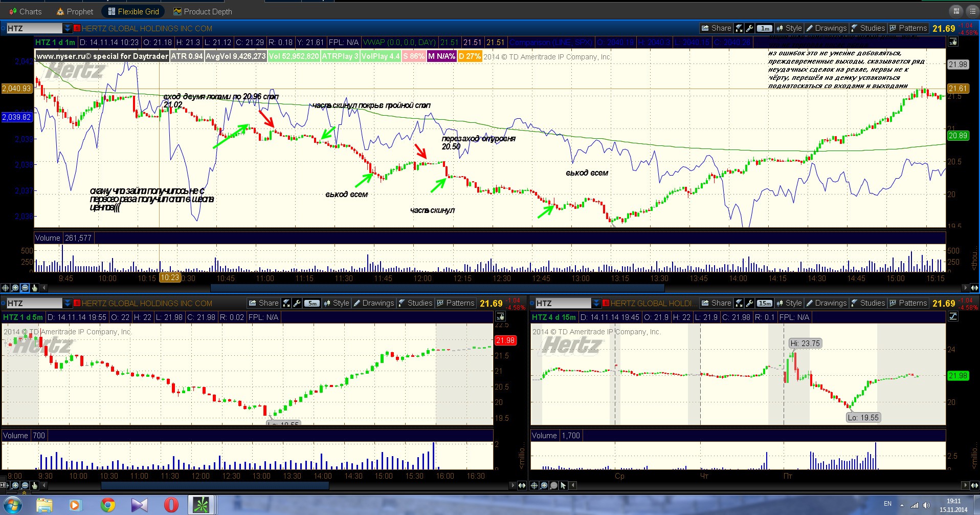Click the top chart horizontal scrollbar thumb
Image resolution: width=980 pixels, height=515 pixels.
437,288
